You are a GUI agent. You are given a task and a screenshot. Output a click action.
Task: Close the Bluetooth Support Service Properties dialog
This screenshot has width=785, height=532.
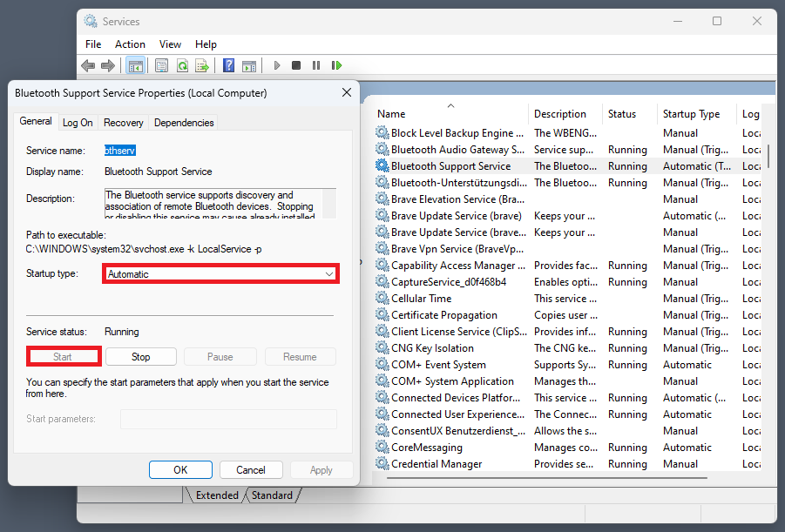pyautogui.click(x=347, y=92)
